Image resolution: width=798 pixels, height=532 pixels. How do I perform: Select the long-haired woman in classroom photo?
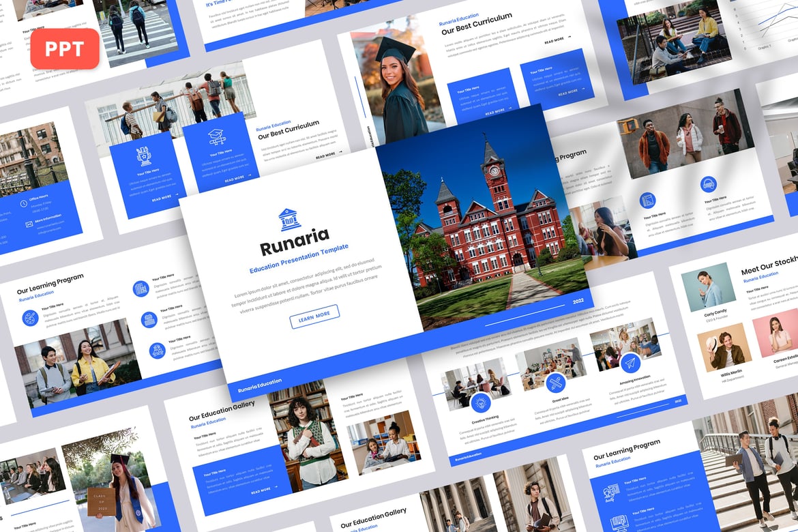[x=604, y=234]
